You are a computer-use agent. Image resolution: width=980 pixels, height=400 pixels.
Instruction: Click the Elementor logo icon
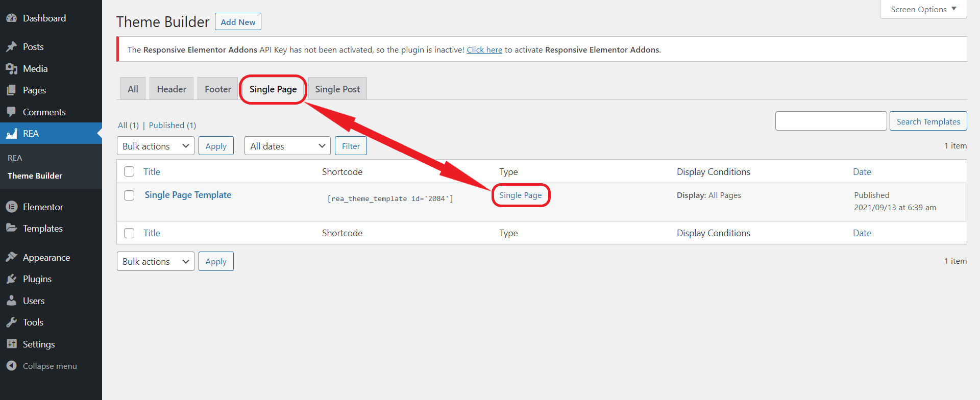tap(12, 207)
